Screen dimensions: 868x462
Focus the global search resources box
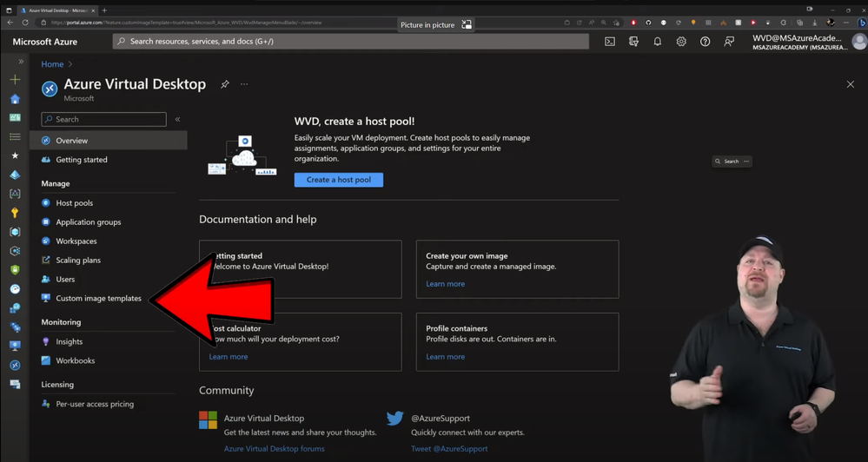coord(351,42)
